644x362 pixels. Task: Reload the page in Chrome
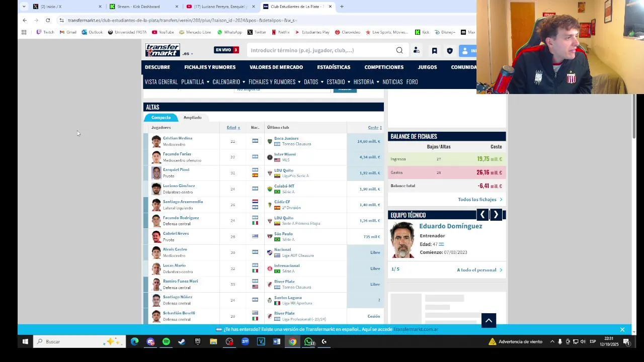click(48, 20)
